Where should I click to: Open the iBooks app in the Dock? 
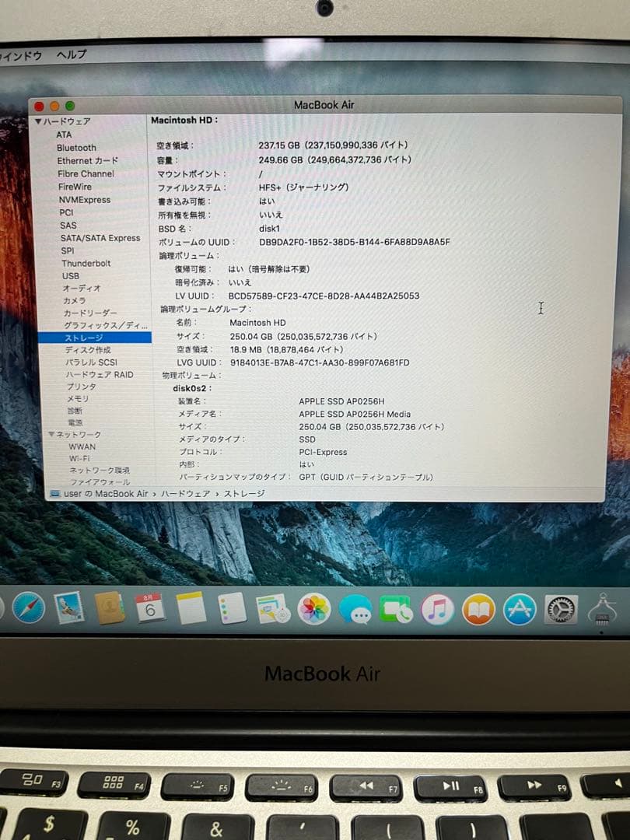click(478, 609)
